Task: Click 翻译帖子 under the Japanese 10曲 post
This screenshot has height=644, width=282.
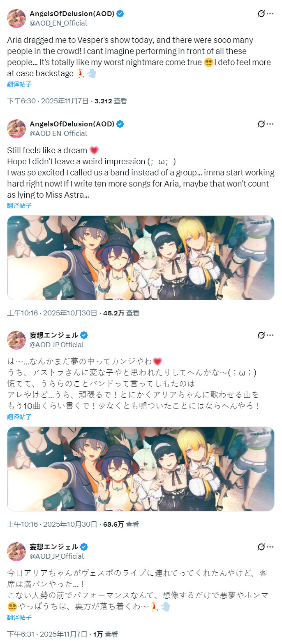Action: pos(19,417)
